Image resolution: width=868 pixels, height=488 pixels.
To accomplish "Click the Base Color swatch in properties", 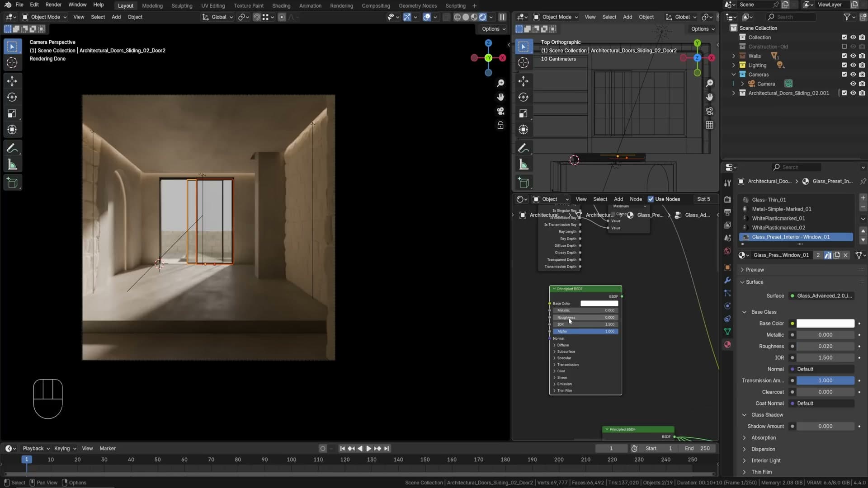I will pyautogui.click(x=825, y=323).
